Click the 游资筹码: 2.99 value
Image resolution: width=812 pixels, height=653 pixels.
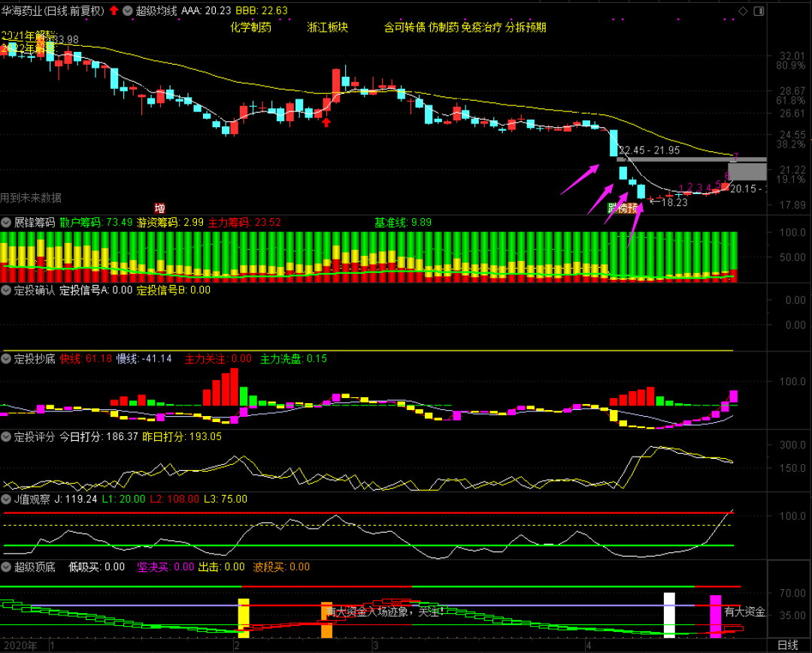pos(171,223)
